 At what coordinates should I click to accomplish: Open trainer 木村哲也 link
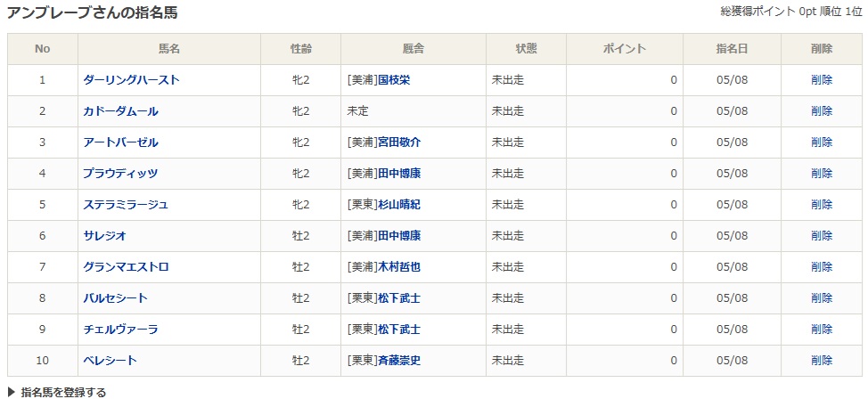[399, 266]
